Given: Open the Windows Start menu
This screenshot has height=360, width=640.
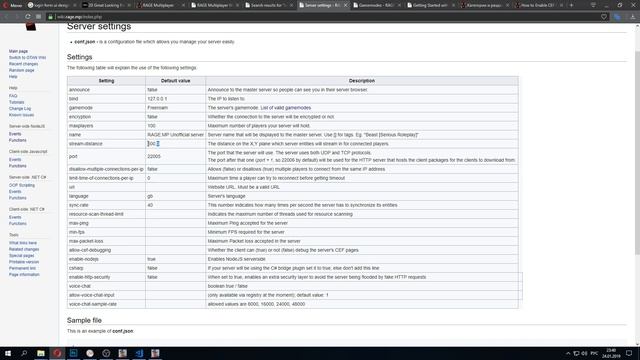Looking at the screenshot, I should [8, 353].
